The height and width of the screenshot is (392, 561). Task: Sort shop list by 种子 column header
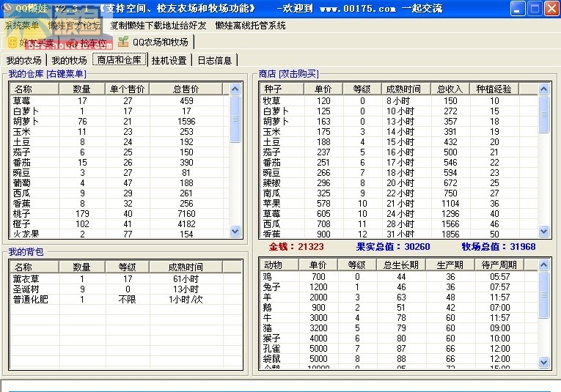282,89
